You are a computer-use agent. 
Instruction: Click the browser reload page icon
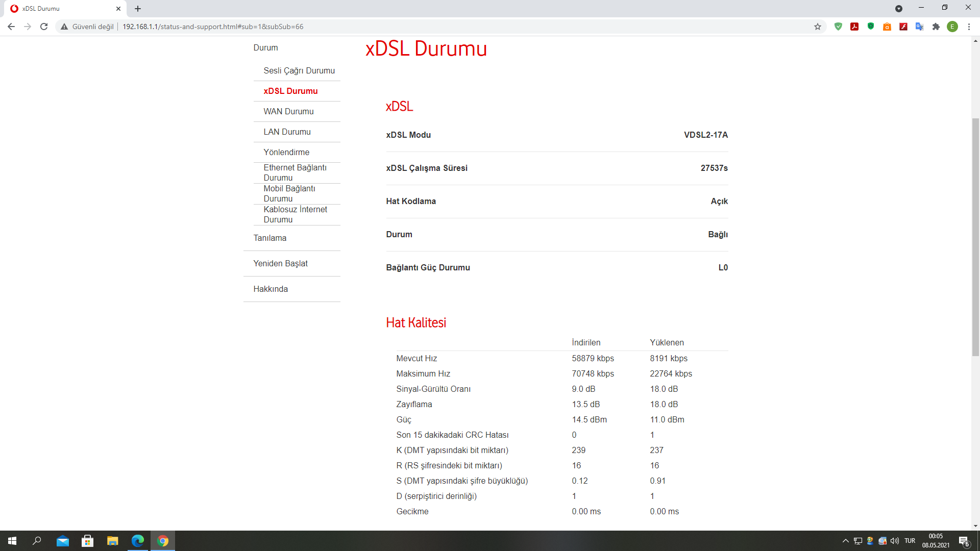click(x=44, y=27)
